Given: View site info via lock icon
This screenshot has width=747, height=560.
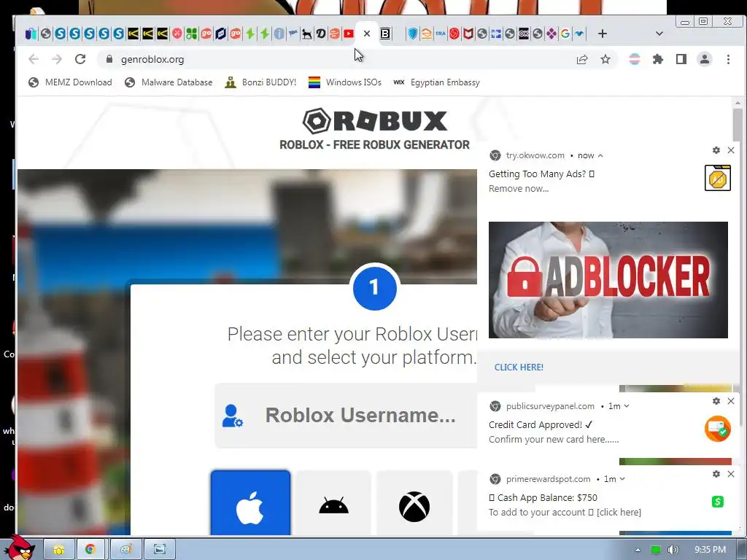Looking at the screenshot, I should tap(109, 59).
